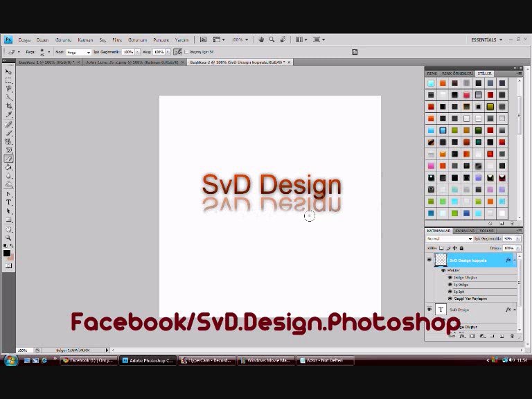The image size is (532, 399).
Task: Reset default foreground and background colors
Action: (x=5, y=245)
